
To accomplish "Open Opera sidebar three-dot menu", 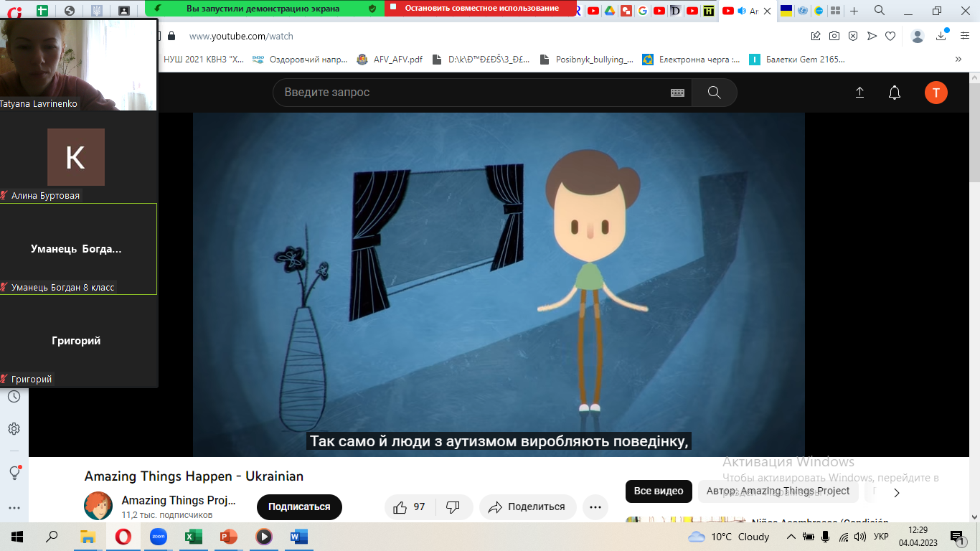I will coord(14,507).
